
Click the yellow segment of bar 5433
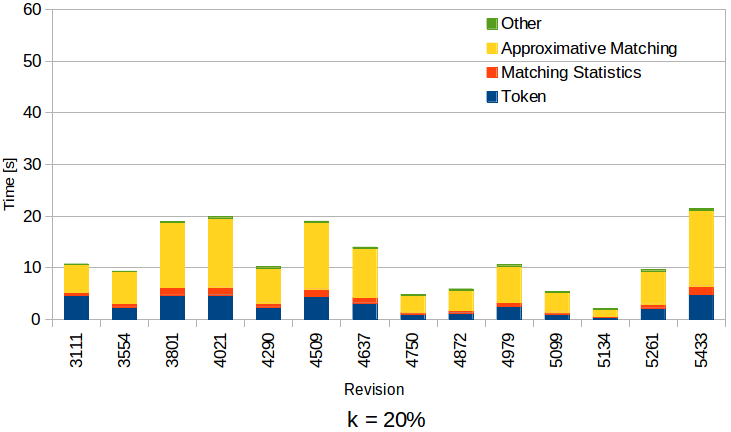(x=701, y=249)
